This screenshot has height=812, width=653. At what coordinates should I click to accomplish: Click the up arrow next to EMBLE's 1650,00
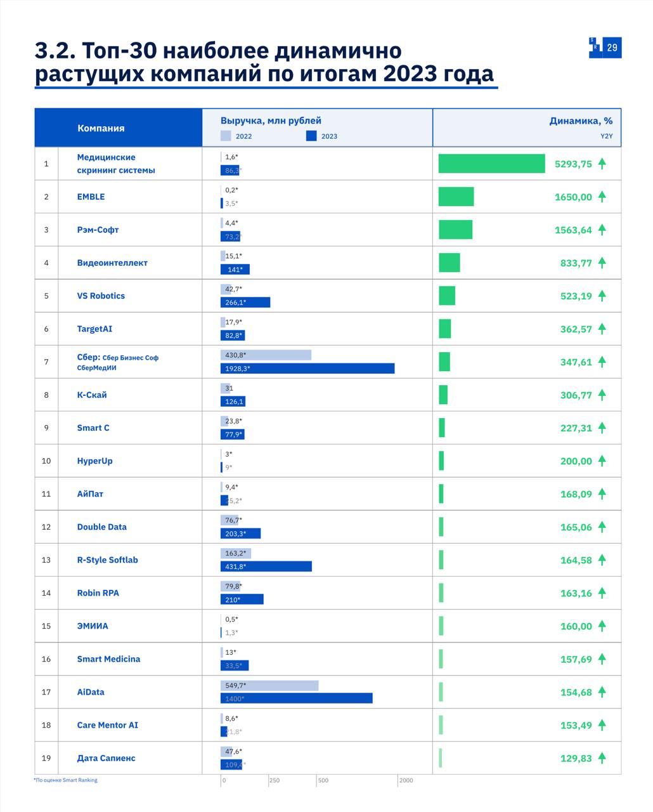(x=601, y=196)
